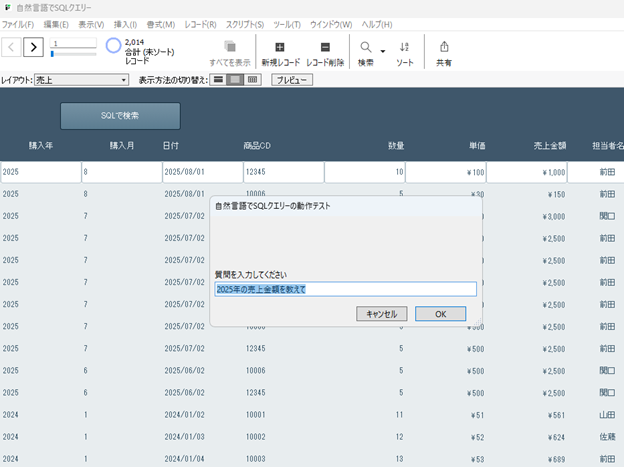Click the found set pie chart icon
624x467 pixels.
coord(114,46)
